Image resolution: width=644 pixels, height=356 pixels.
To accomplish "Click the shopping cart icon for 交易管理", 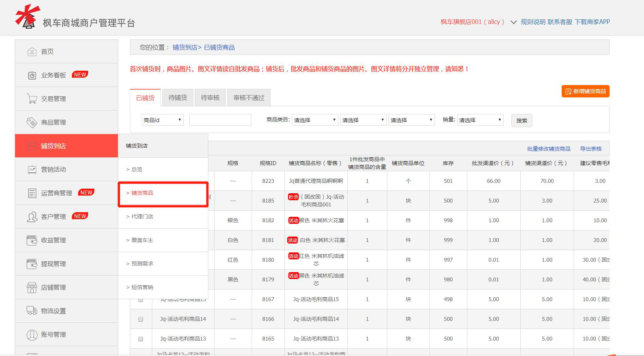I will pyautogui.click(x=32, y=99).
